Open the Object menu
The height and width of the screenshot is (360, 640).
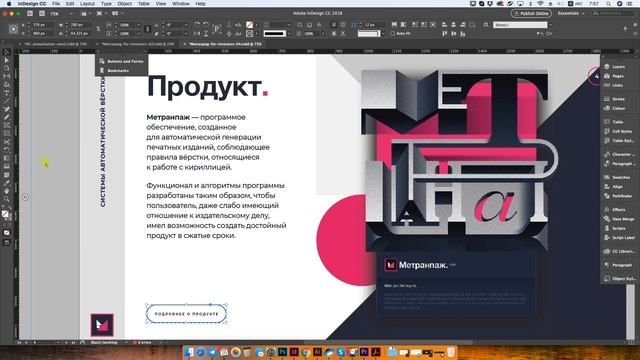pyautogui.click(x=124, y=3)
